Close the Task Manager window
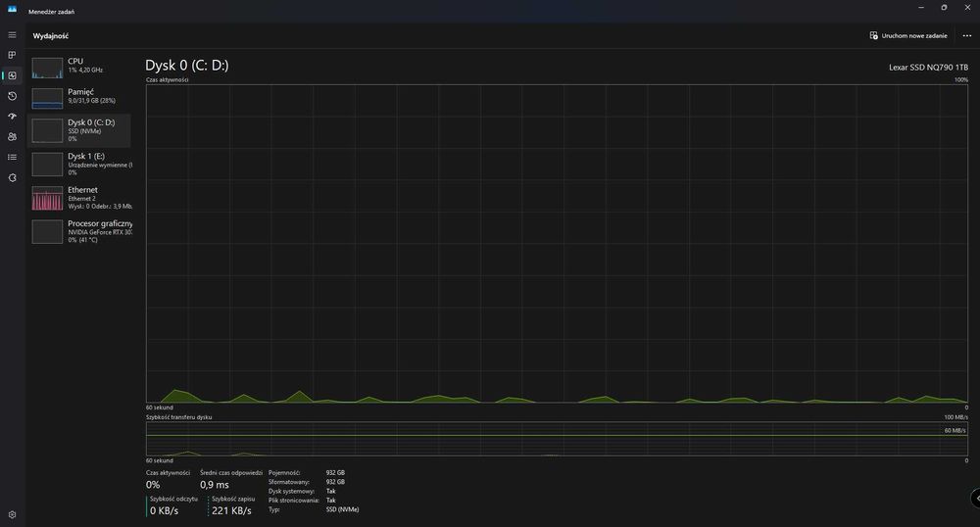The height and width of the screenshot is (527, 980). click(x=967, y=8)
